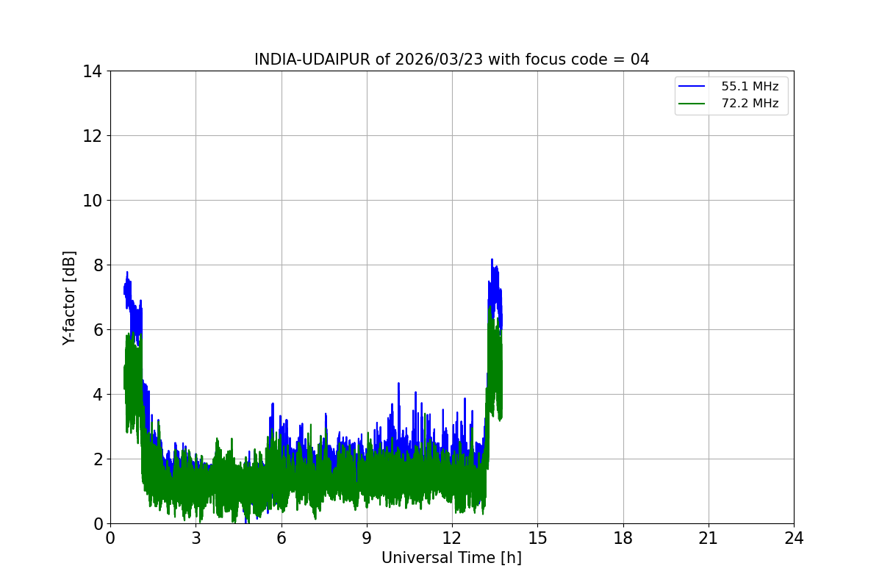Select the 55.1 MHz legend label
The image size is (882, 588).
[749, 87]
